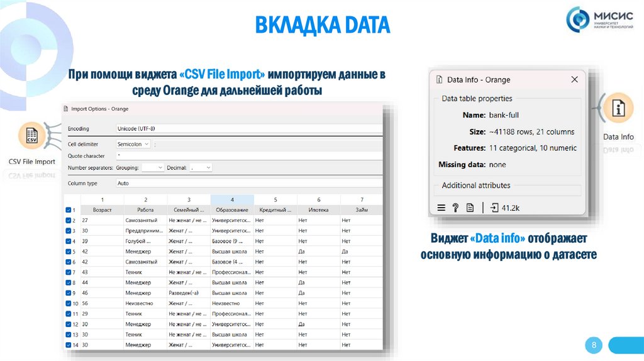Open the Cell delimiter Semicolon dropdown
This screenshot has width=644, height=361.
pos(133,144)
